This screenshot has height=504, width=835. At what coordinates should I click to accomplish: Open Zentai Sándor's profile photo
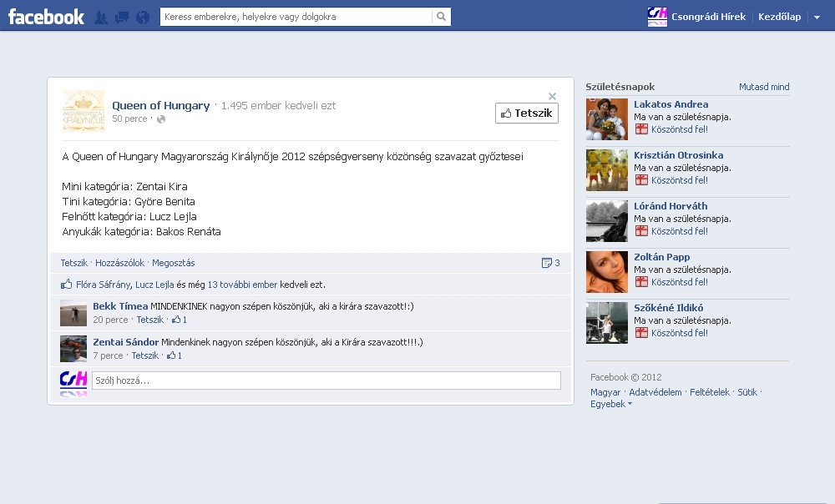73,349
